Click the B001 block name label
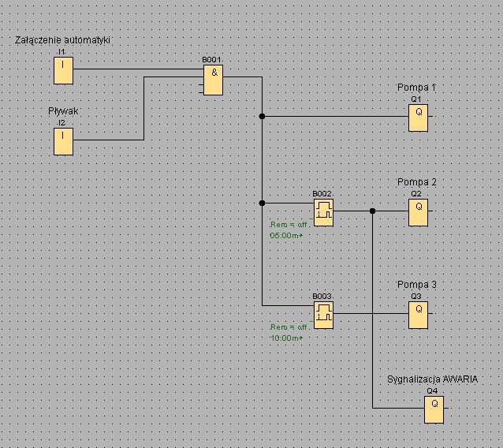The width and height of the screenshot is (503, 448). point(211,60)
